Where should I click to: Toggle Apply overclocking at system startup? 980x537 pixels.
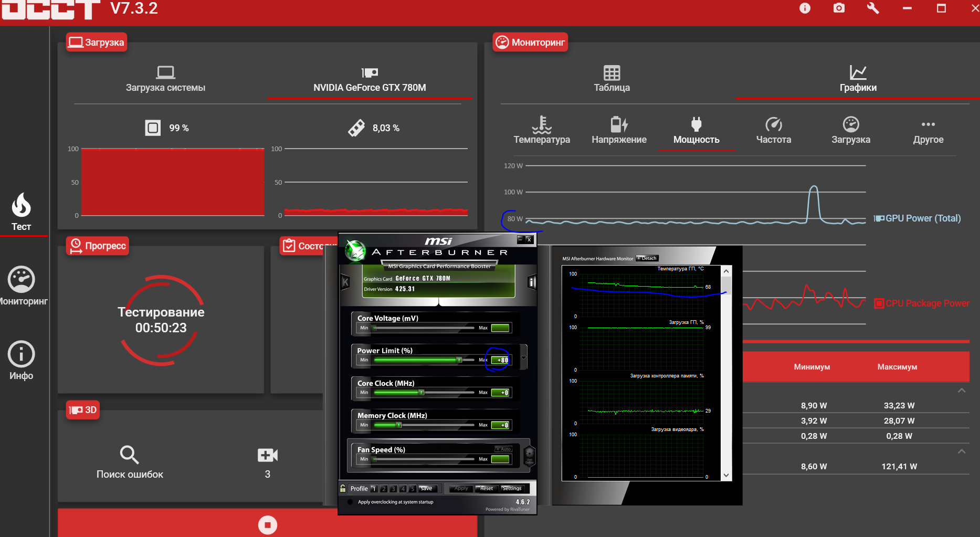[x=351, y=502]
